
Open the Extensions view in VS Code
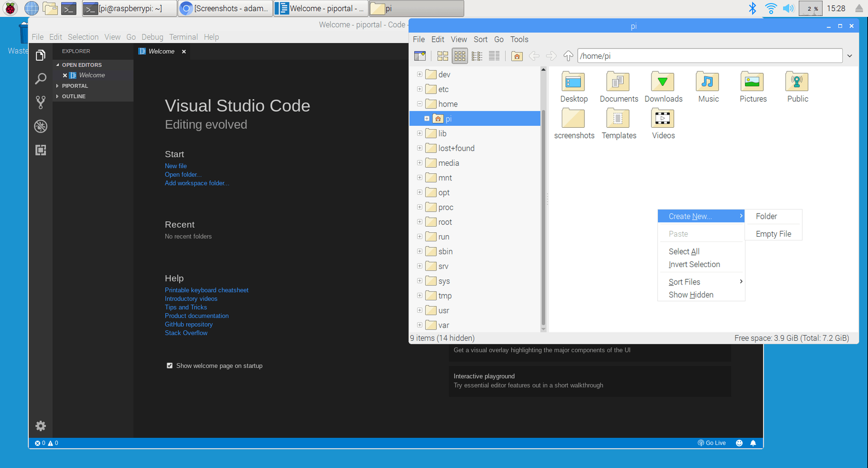[41, 150]
